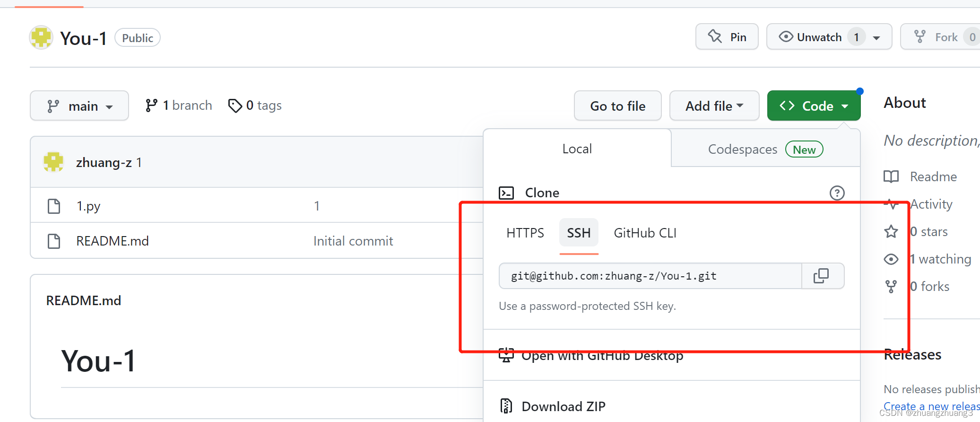Click the fork icon beside 0 forks
The height and width of the screenshot is (422, 980).
(891, 286)
